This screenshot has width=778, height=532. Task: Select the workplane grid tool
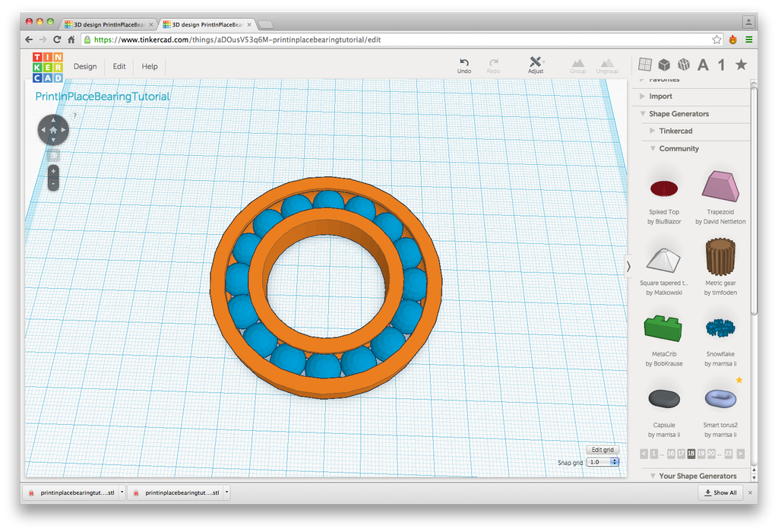645,65
